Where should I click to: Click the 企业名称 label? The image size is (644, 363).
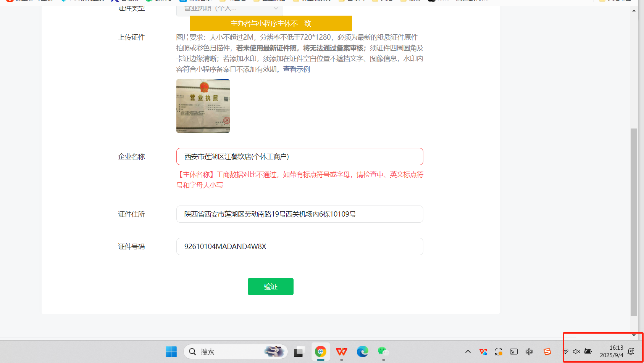(x=131, y=157)
